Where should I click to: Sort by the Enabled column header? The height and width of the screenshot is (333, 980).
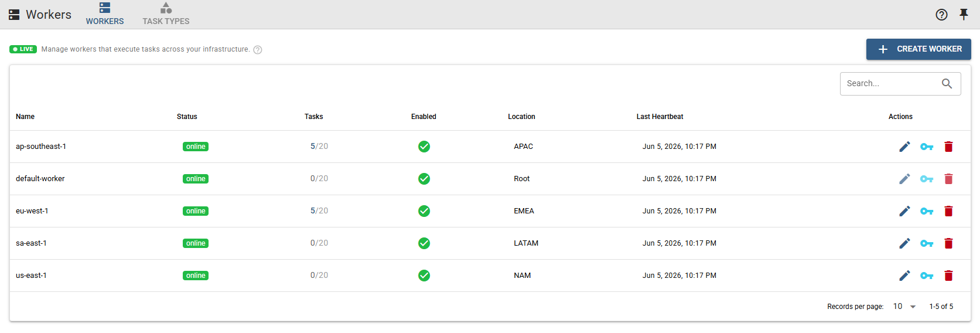click(x=424, y=117)
